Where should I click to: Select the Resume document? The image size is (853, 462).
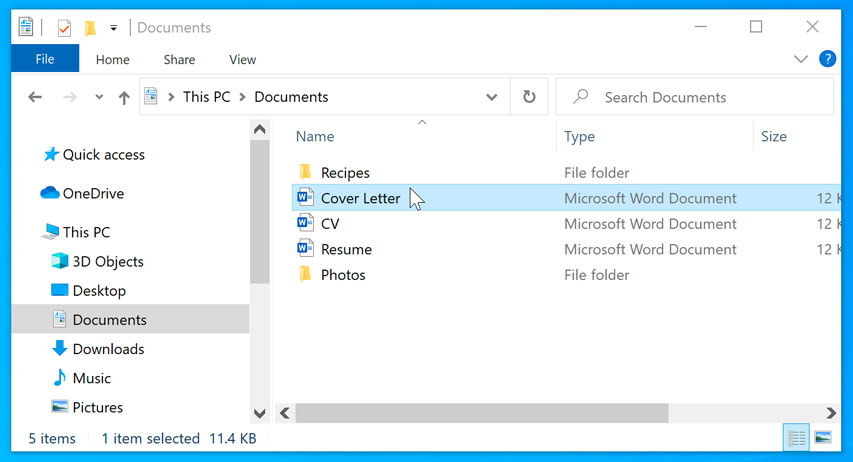pyautogui.click(x=346, y=249)
